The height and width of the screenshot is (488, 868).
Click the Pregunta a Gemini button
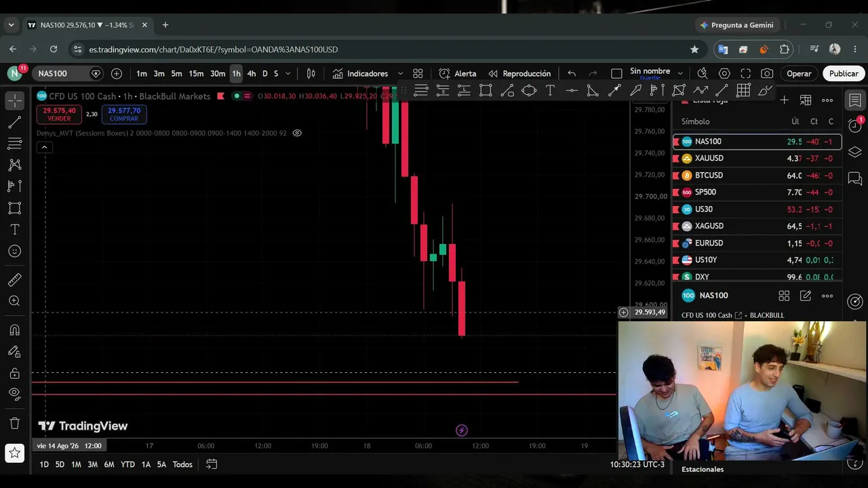point(736,25)
